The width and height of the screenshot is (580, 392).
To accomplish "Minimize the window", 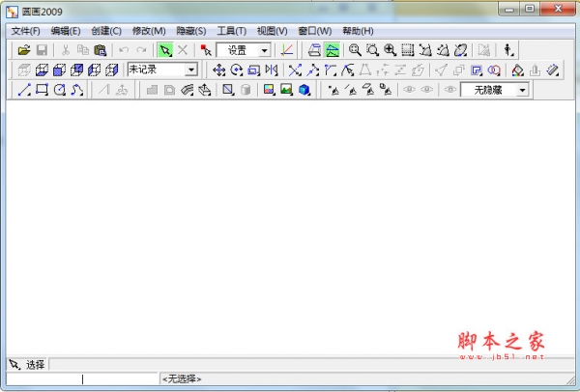I will [x=509, y=9].
